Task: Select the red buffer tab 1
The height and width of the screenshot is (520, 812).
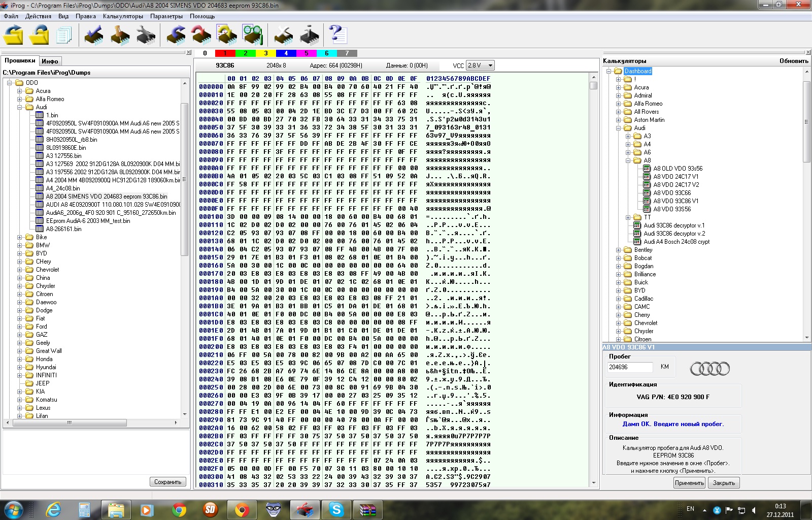Action: coord(225,53)
